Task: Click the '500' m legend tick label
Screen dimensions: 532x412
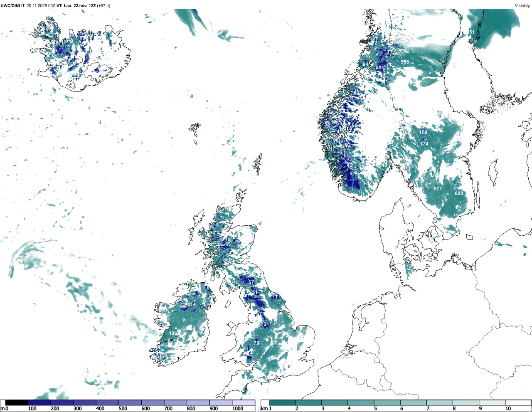Action: click(x=123, y=409)
